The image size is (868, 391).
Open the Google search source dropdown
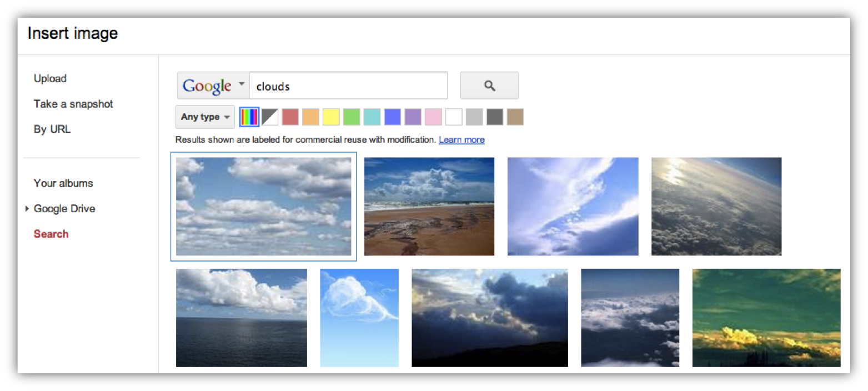point(213,86)
